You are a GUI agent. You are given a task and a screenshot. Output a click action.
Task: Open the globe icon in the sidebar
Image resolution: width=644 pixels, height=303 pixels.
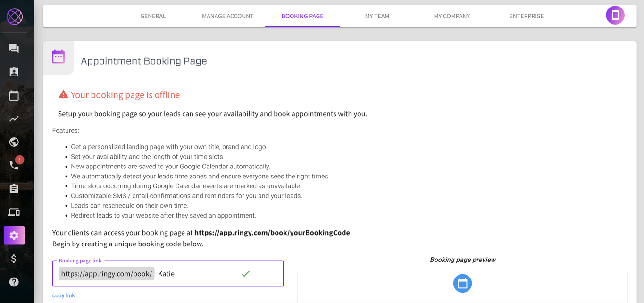tap(14, 142)
